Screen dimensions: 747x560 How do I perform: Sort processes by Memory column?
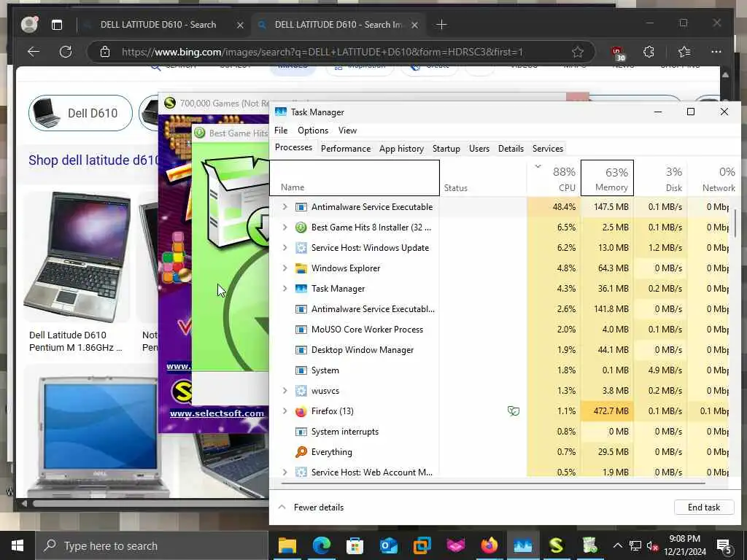(607, 178)
